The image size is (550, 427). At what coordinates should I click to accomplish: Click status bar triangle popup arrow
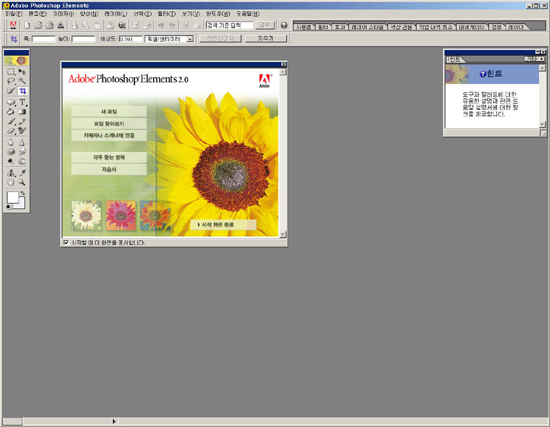click(114, 421)
